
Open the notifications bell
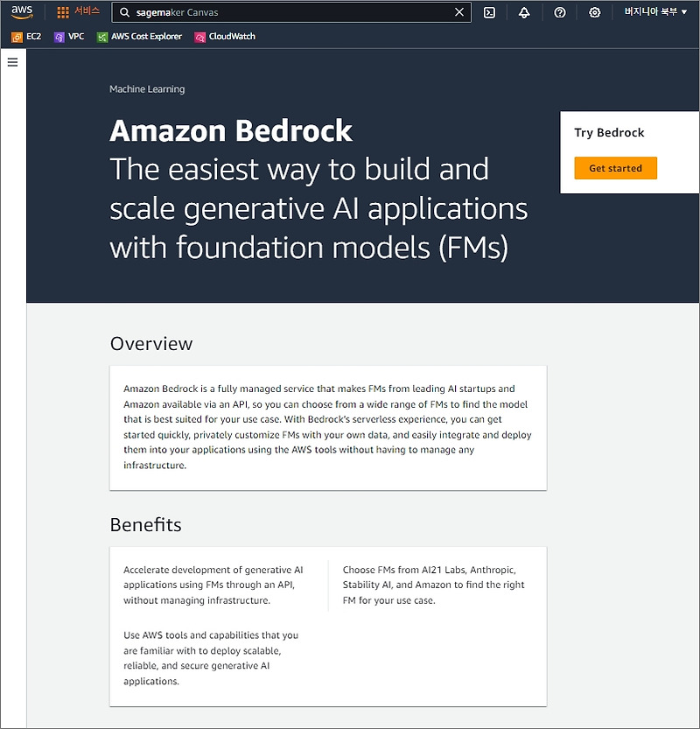[x=525, y=12]
